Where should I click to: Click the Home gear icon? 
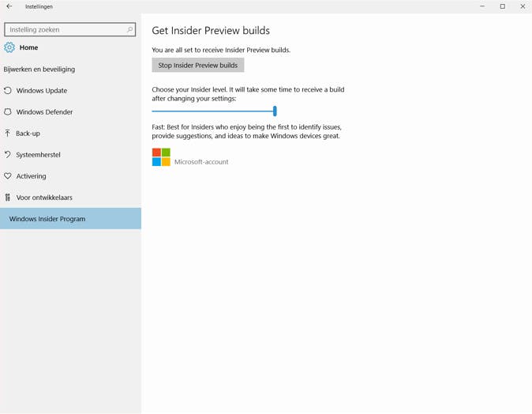[x=9, y=47]
